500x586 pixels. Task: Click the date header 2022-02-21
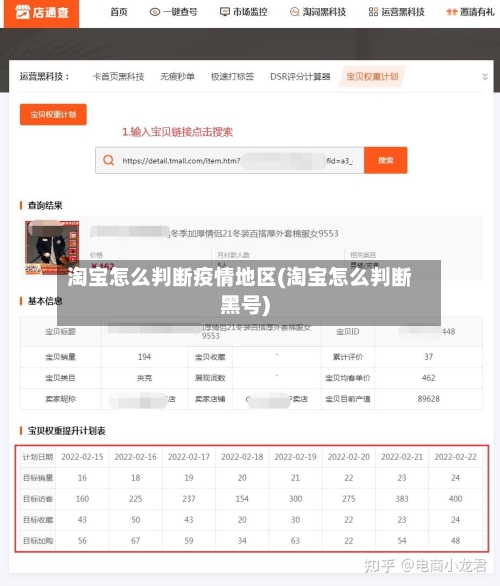point(402,457)
